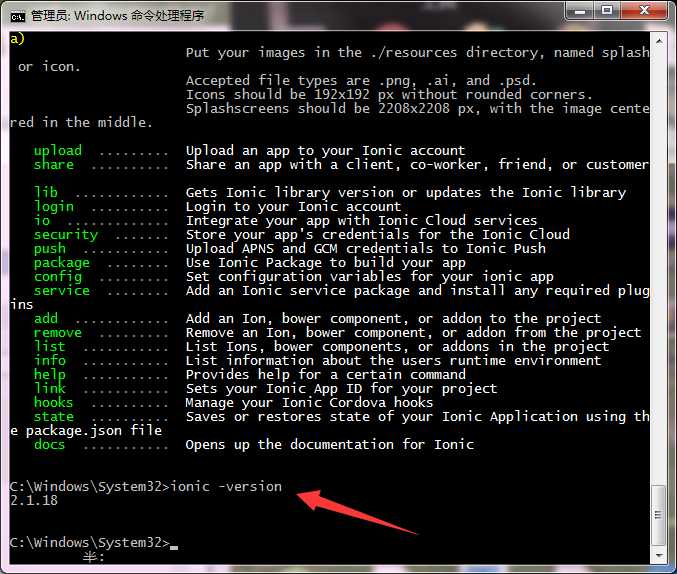
Task: Click the green 'share' command
Action: pyautogui.click(x=54, y=165)
